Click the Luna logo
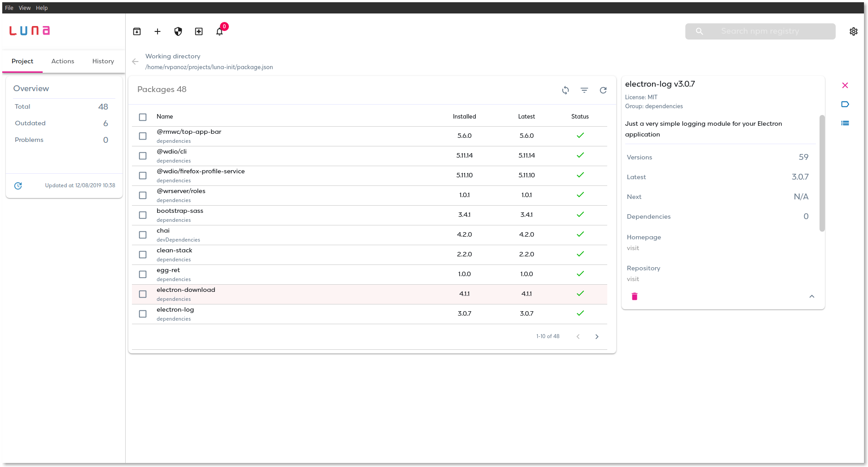The image size is (868, 467). [30, 31]
